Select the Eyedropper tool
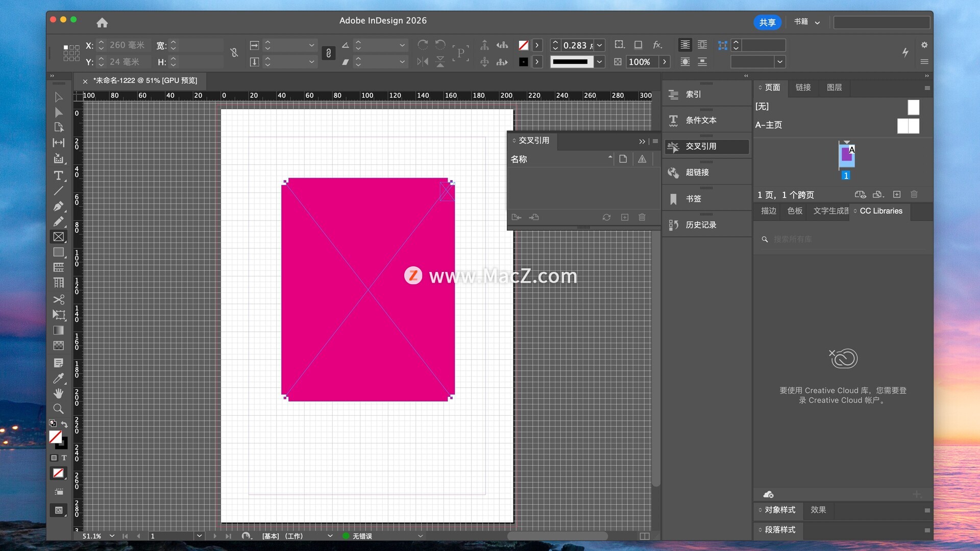 [x=58, y=379]
